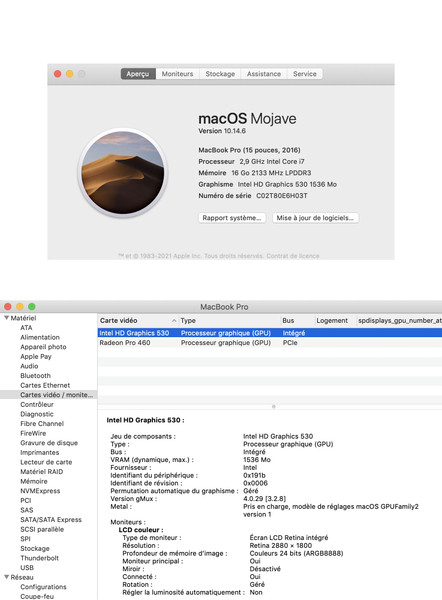Select Bluetooth in the sidebar
The width and height of the screenshot is (442, 600).
(x=36, y=376)
